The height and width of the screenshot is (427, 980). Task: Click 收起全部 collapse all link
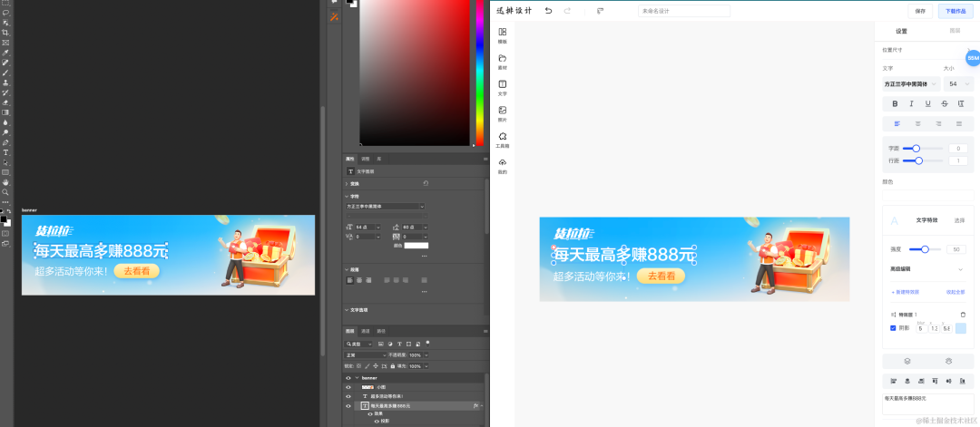tap(955, 292)
